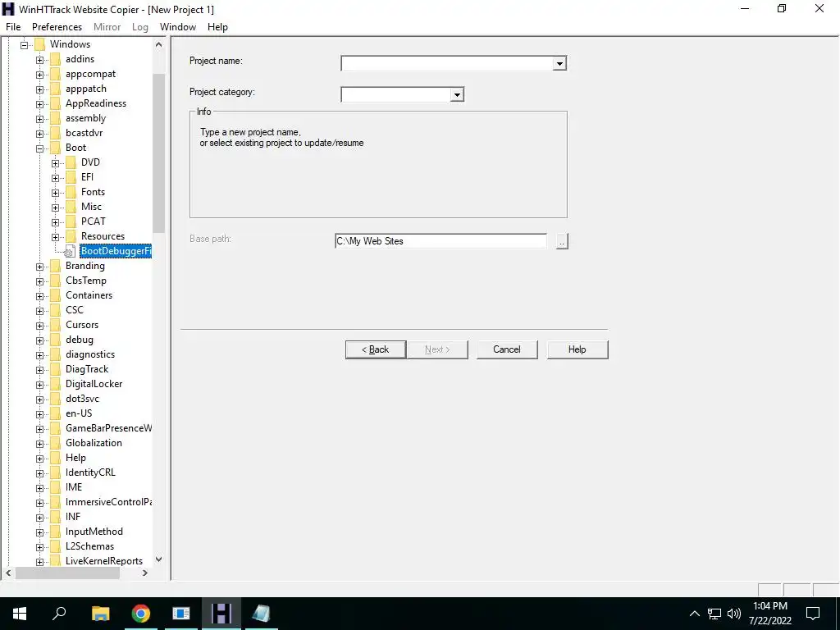Click the volume speaker tray icon
The width and height of the screenshot is (840, 630).
(x=734, y=614)
